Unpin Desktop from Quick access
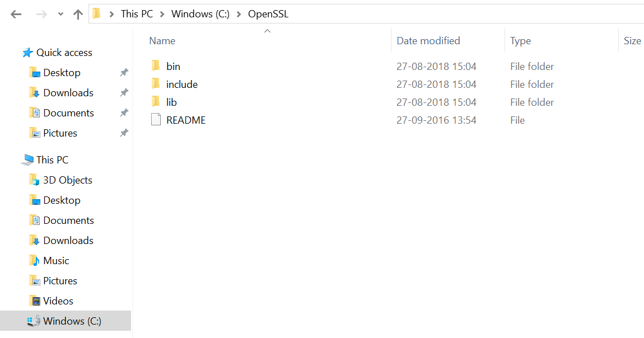This screenshot has width=644, height=338. [124, 72]
